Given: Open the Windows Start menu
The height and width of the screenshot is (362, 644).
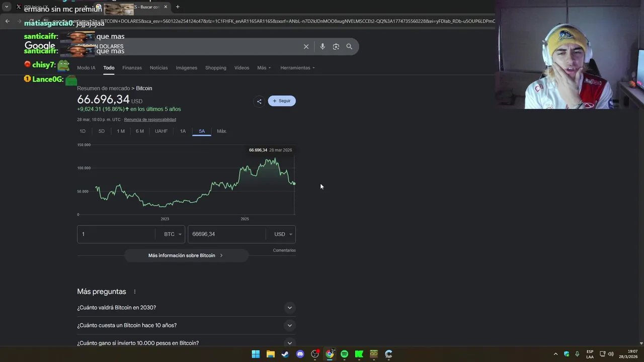Looking at the screenshot, I should pyautogui.click(x=256, y=354).
